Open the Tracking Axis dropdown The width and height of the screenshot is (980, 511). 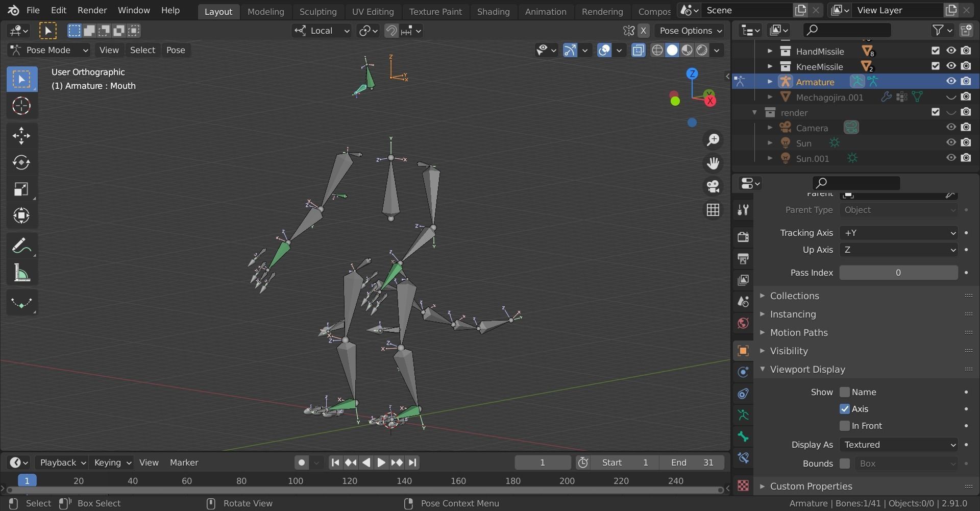(x=898, y=233)
